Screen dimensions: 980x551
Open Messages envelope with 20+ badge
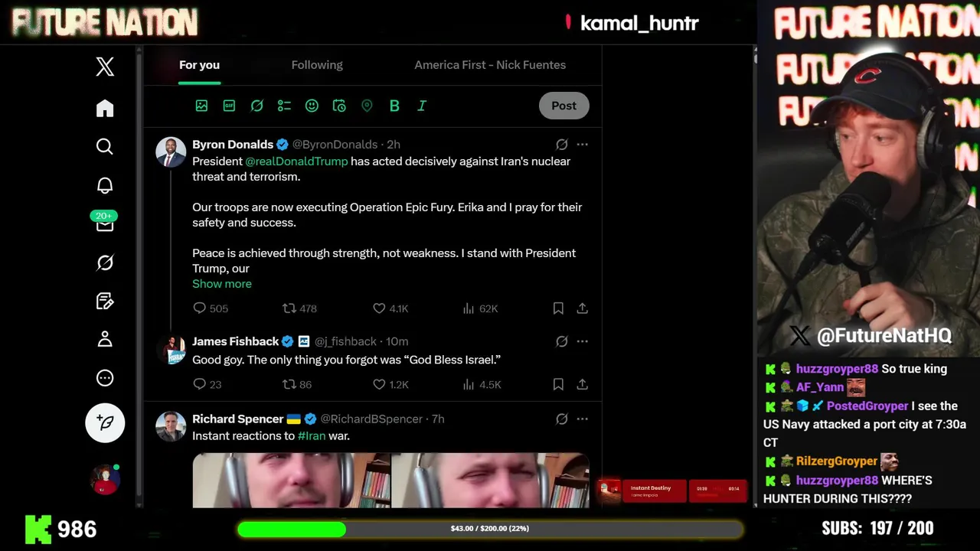pyautogui.click(x=105, y=222)
